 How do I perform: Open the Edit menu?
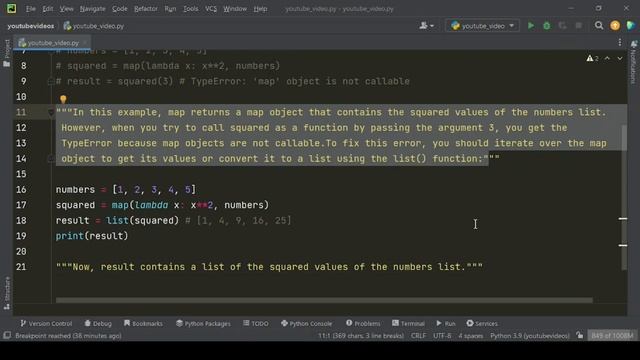coord(48,9)
